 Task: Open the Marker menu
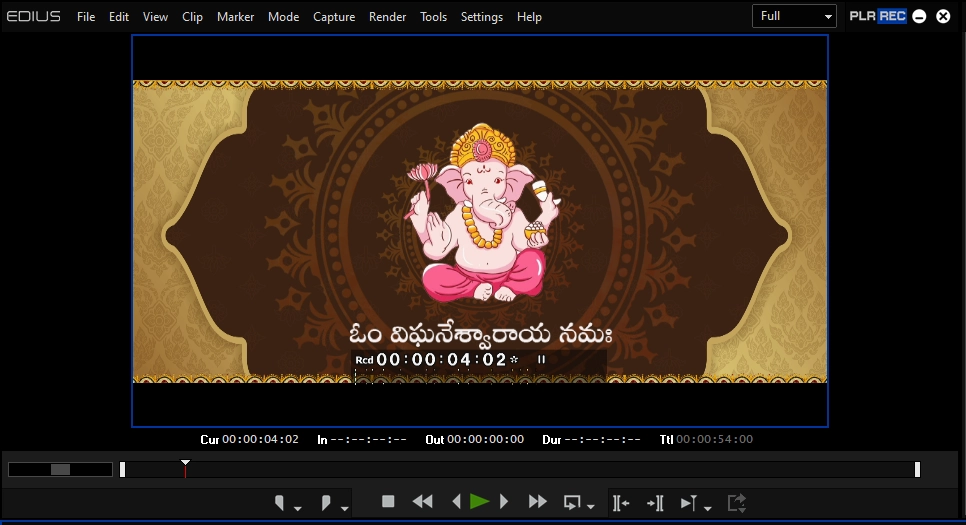coord(235,17)
